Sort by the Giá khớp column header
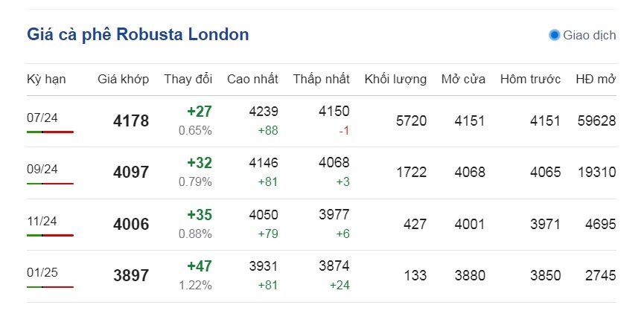The width and height of the screenshot is (644, 328). point(123,80)
